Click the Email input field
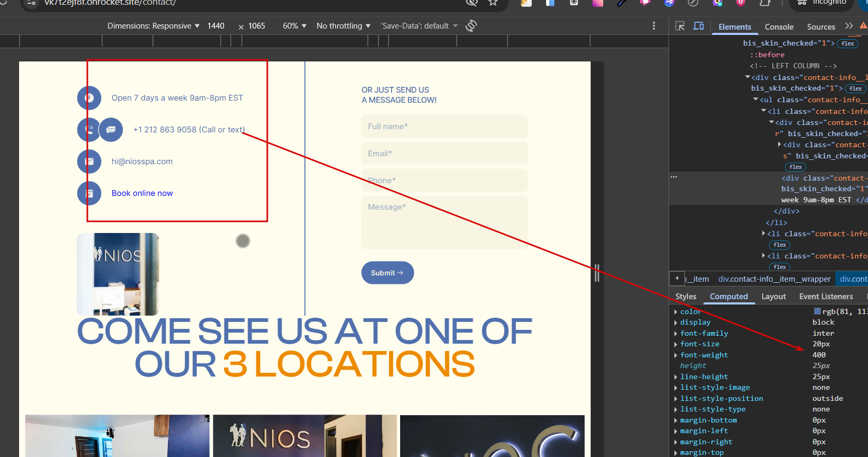 tap(445, 154)
